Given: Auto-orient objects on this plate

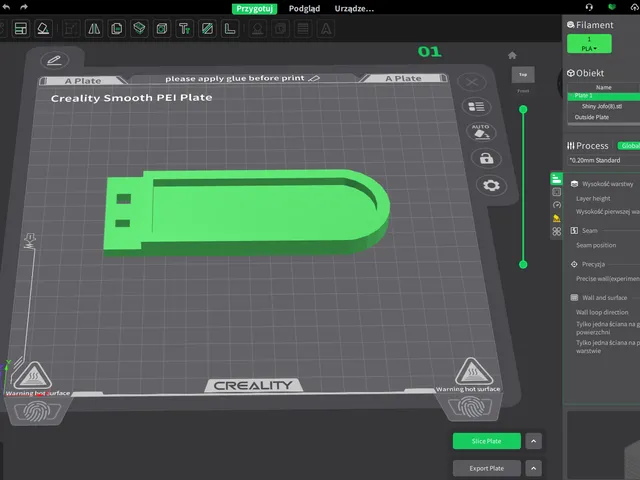Looking at the screenshot, I should [481, 132].
